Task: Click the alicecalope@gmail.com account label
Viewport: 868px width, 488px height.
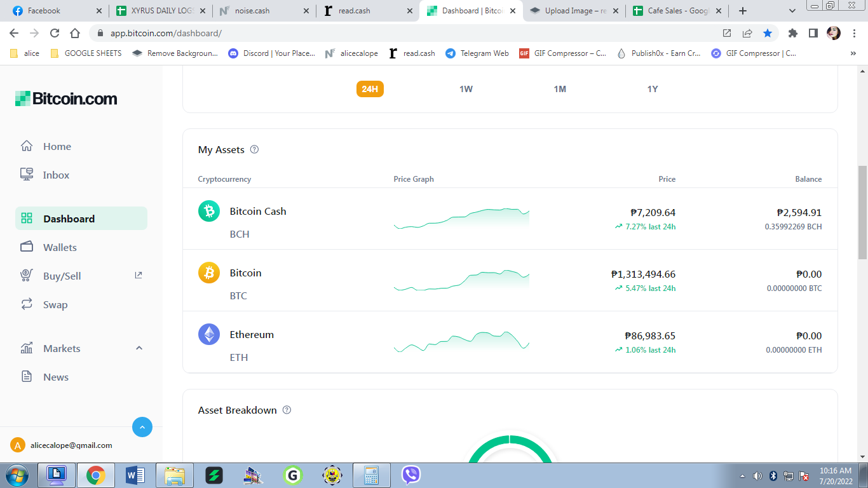Action: [x=71, y=445]
